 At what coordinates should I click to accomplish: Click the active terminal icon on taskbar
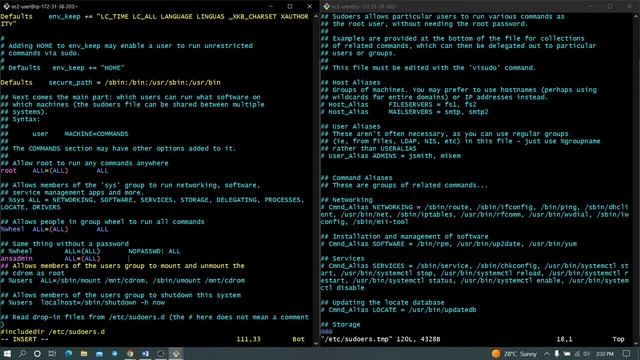point(176,353)
